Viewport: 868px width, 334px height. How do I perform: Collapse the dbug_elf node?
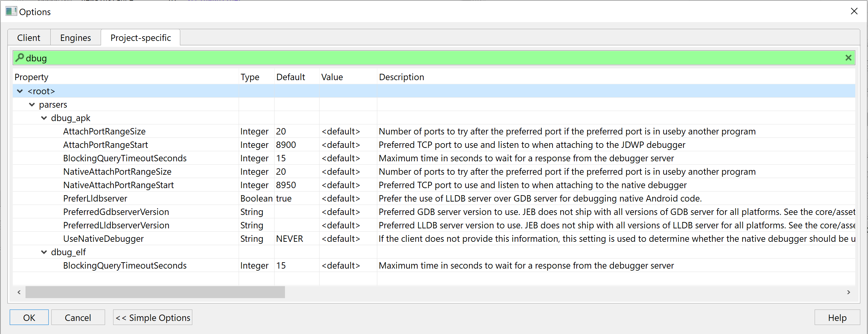[x=44, y=252]
